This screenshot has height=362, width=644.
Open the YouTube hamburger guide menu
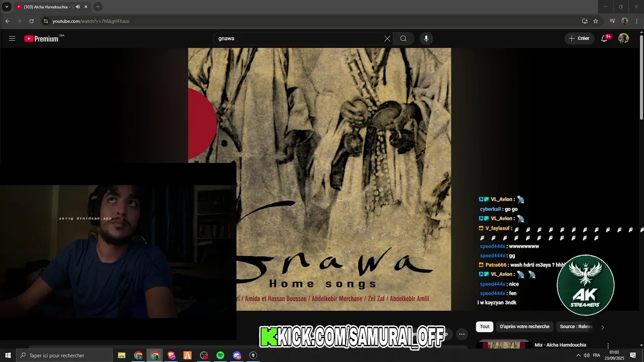(12, 39)
